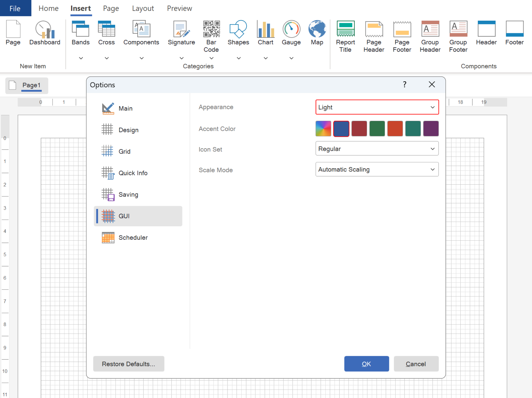Confirm options with OK button
The height and width of the screenshot is (398, 532).
(366, 364)
